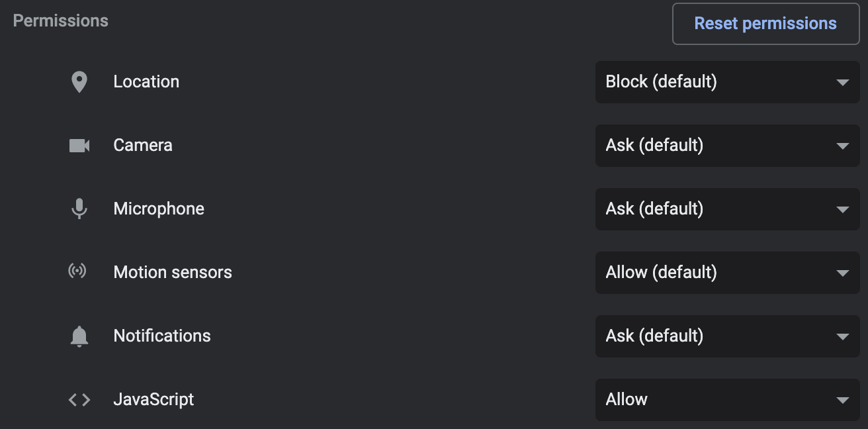Click the JavaScript angle brackets icon

[79, 400]
